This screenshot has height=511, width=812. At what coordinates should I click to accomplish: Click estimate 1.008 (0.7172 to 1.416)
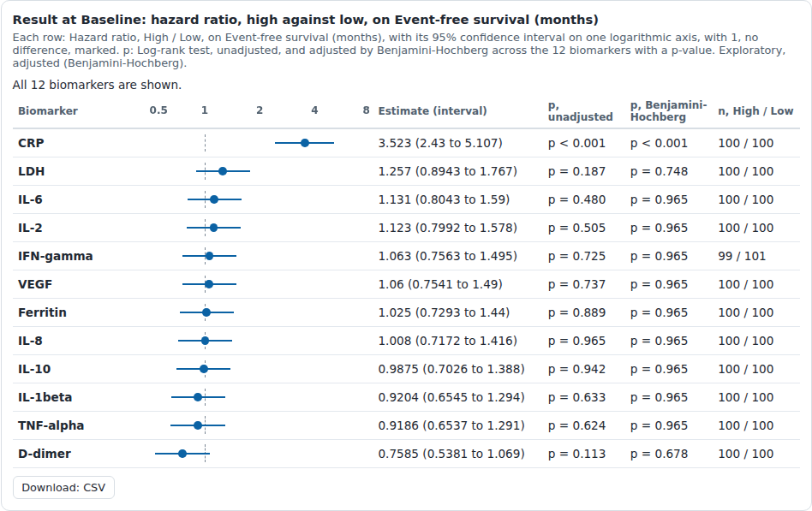[447, 341]
